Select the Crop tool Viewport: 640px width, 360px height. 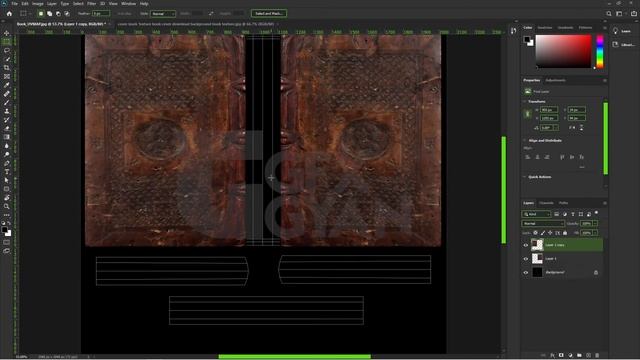(x=7, y=68)
